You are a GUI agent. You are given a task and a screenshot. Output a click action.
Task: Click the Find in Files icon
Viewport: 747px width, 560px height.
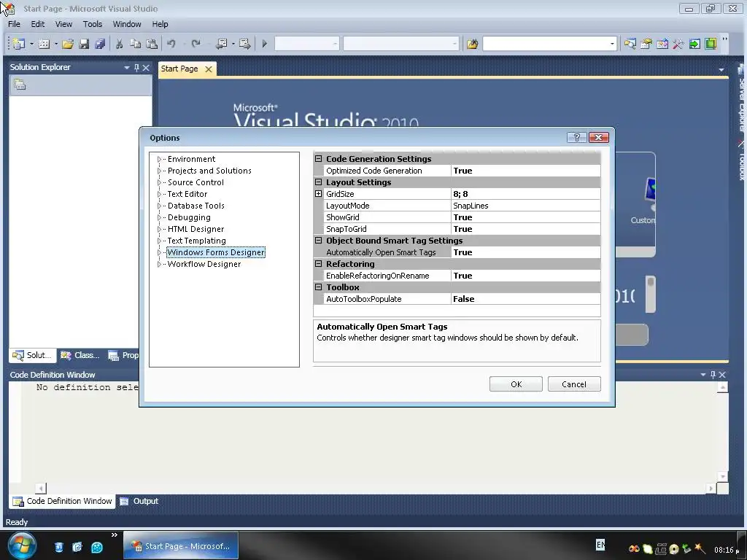(x=472, y=44)
